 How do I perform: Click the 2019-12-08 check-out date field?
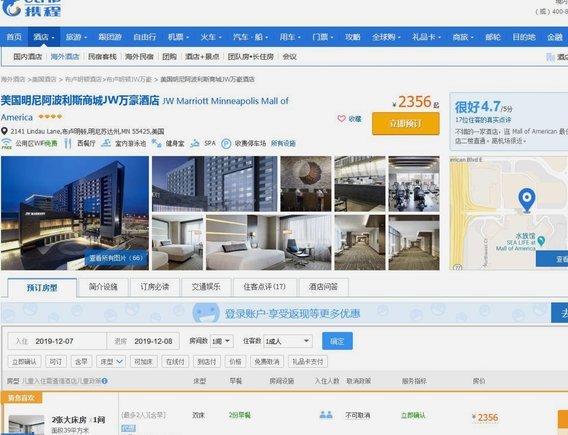[143, 341]
